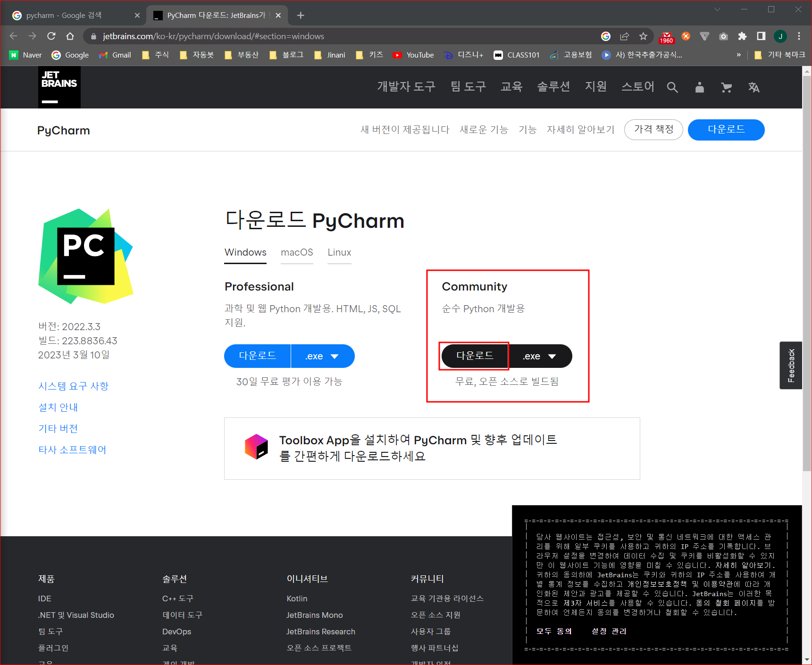Screen dimensions: 812x665
Task: Click 설정 관리 in cookie notice
Action: click(609, 631)
